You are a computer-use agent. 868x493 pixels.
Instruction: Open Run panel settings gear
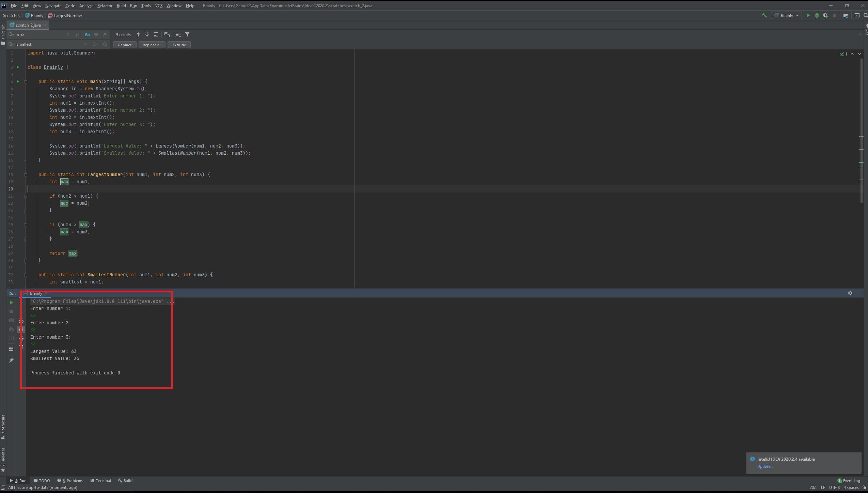pyautogui.click(x=850, y=293)
